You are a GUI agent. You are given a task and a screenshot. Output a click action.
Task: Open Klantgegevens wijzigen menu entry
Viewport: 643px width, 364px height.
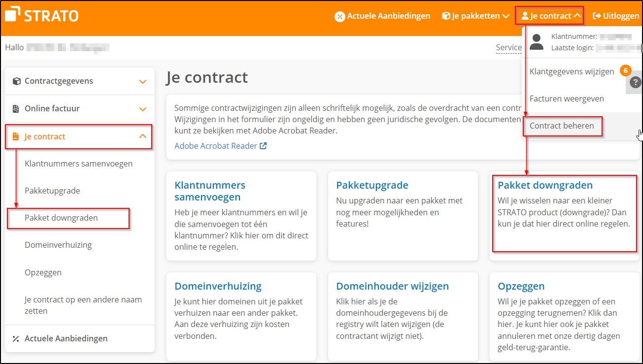coord(572,71)
